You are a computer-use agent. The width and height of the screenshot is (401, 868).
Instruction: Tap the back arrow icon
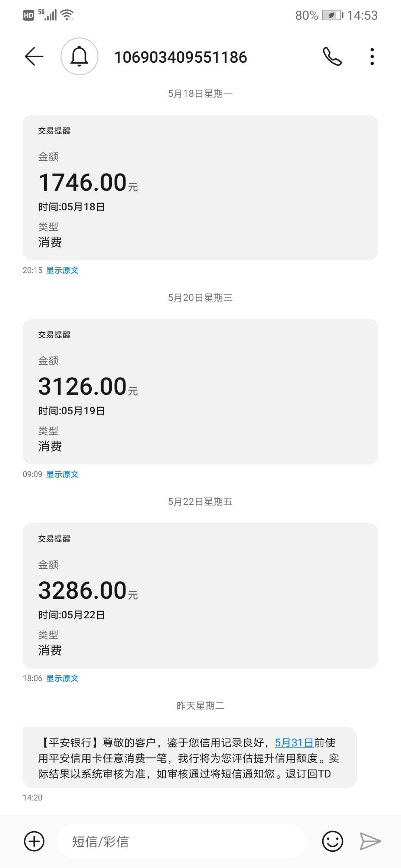[34, 57]
